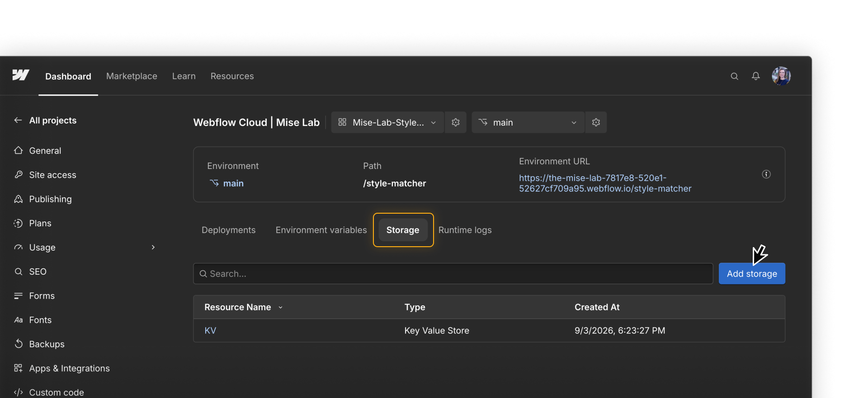This screenshot has width=868, height=398.
Task: Open Plans via its sidebar icon
Action: click(18, 223)
